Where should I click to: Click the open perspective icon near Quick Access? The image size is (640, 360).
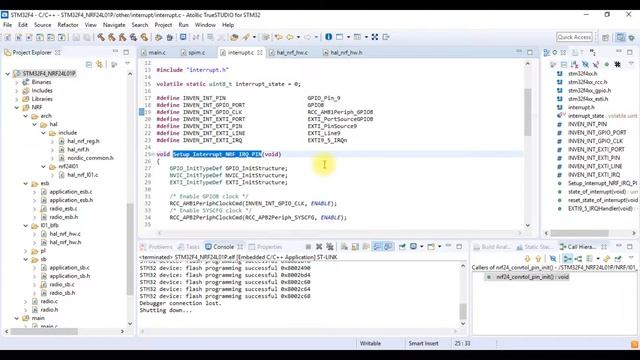605,37
